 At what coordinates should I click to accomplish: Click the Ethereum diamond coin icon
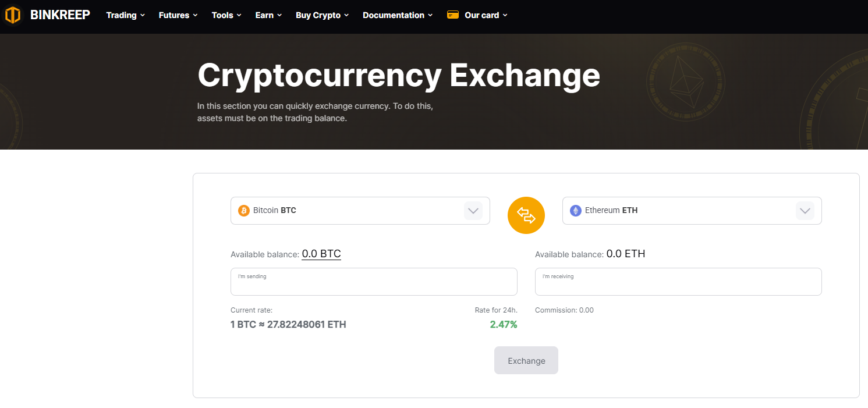[x=575, y=211]
